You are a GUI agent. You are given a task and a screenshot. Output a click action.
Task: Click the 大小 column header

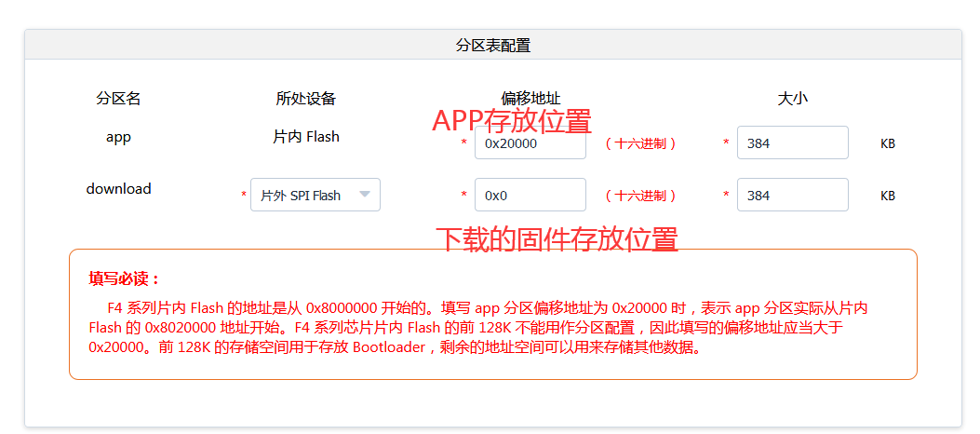tap(793, 98)
